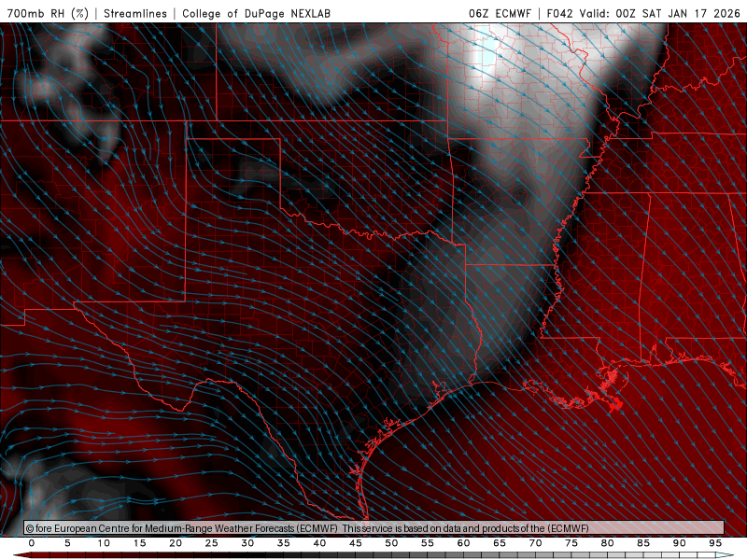Click the "0" label on the humidity scale
This screenshot has height=560, width=747.
[x=32, y=543]
